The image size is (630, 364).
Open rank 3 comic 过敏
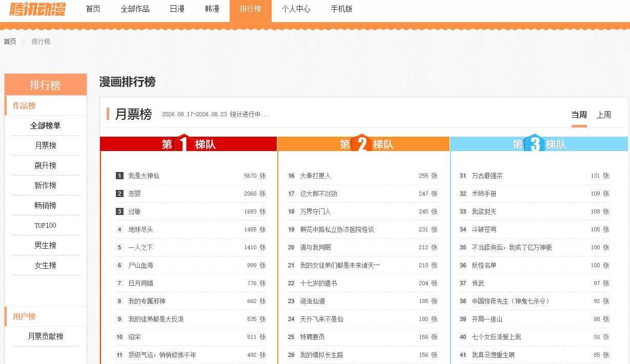coord(134,211)
